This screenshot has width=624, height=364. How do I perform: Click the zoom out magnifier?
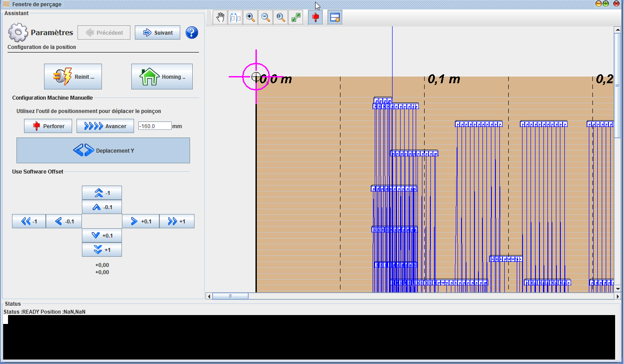(x=266, y=17)
